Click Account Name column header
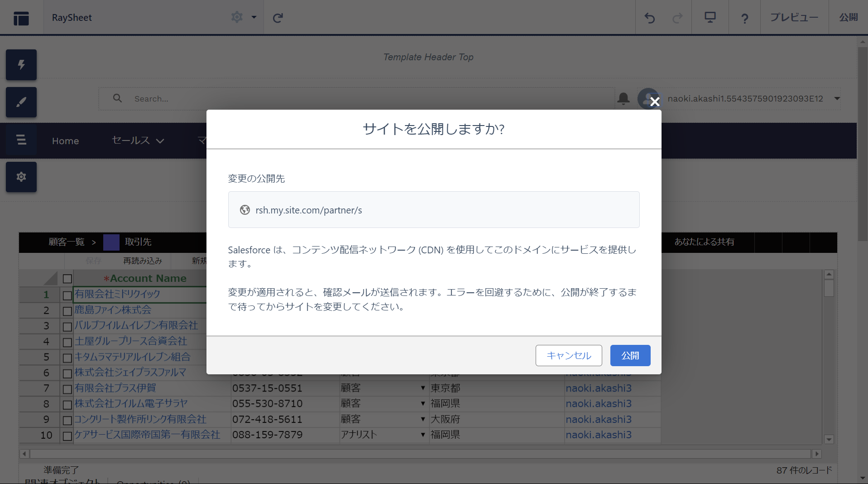Screen dimensions: 868x484 click(x=145, y=278)
